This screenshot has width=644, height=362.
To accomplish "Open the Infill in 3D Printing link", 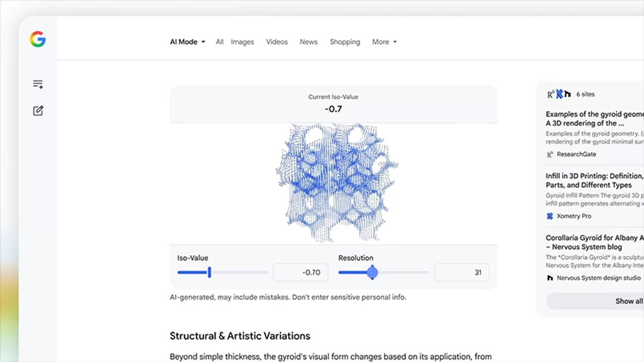I will point(595,180).
